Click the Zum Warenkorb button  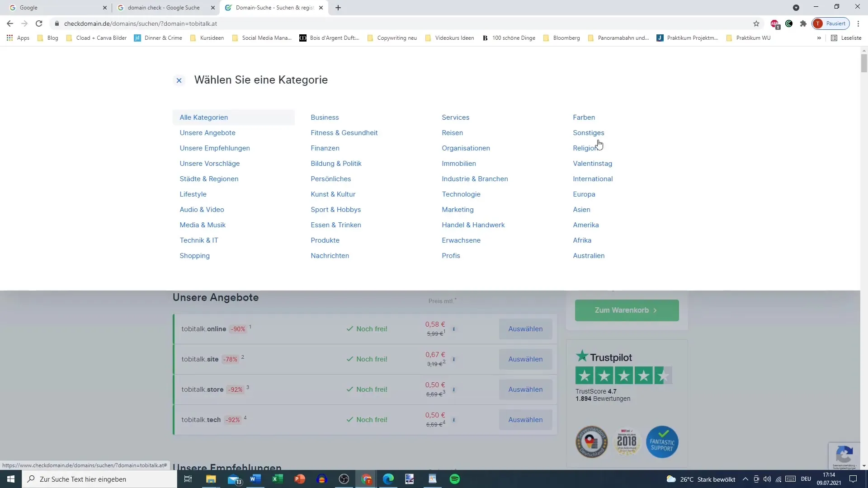[x=627, y=310]
